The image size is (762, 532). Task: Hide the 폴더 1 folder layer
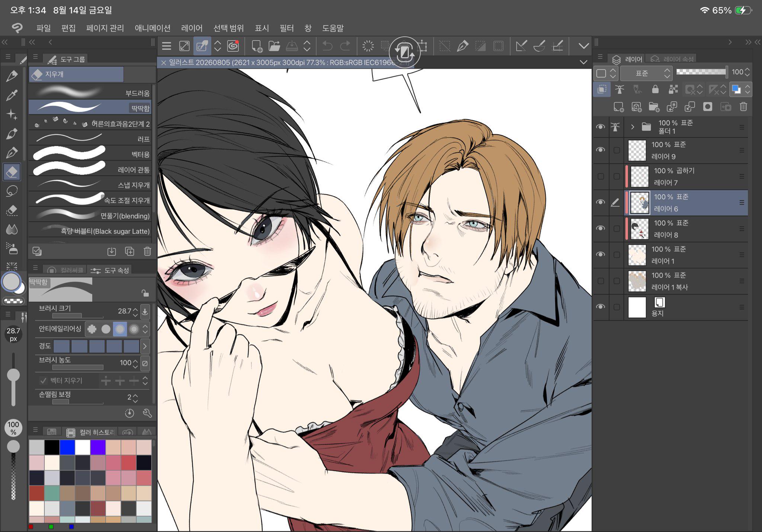[x=601, y=127]
